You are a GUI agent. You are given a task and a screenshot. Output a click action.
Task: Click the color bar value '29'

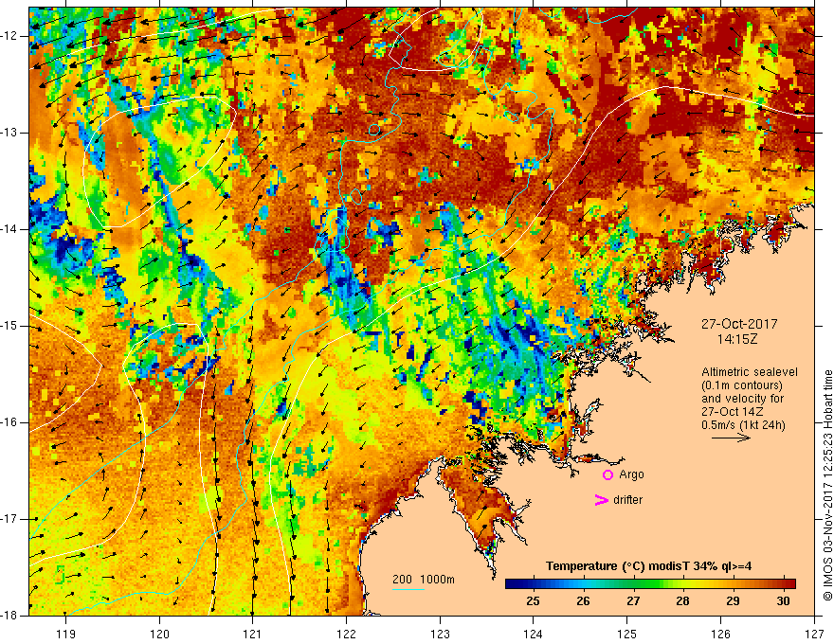(733, 601)
